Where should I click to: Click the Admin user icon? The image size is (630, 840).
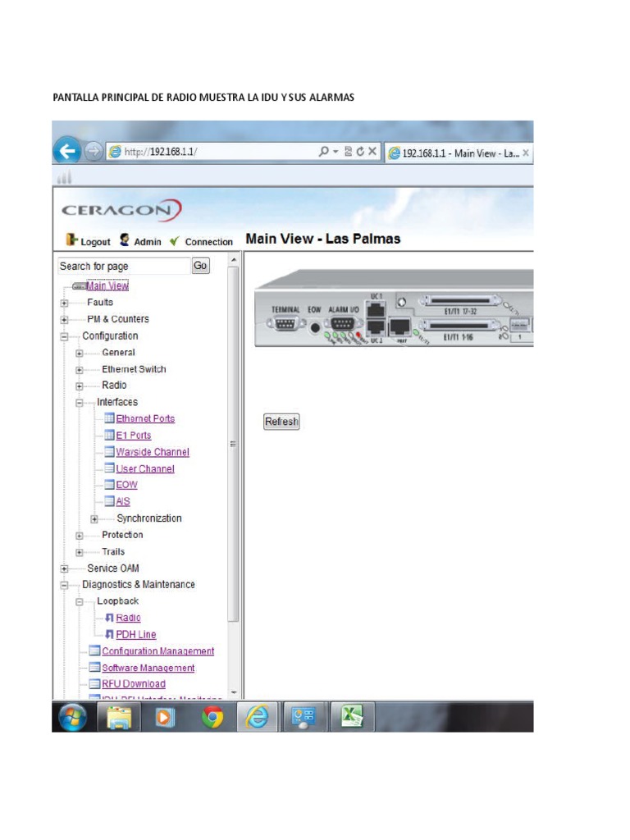[125, 240]
